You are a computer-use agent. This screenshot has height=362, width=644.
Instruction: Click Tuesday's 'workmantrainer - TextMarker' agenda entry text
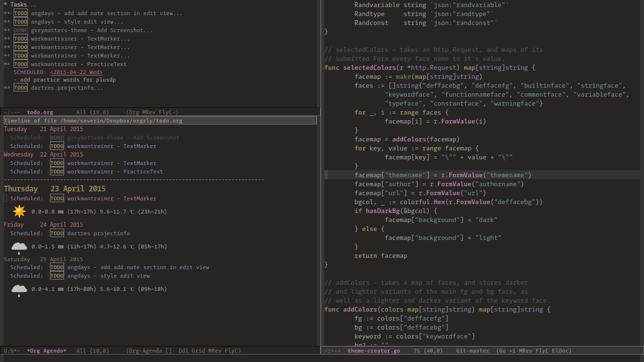coord(112,146)
